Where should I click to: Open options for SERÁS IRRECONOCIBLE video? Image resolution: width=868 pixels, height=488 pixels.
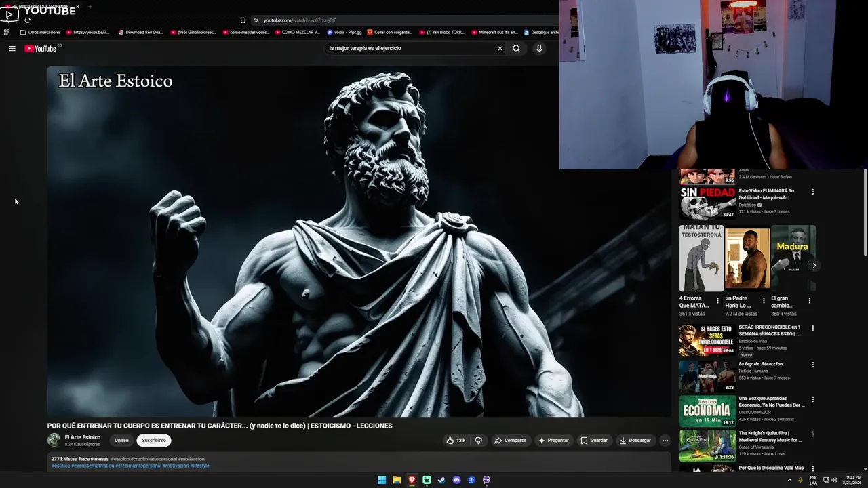813,328
